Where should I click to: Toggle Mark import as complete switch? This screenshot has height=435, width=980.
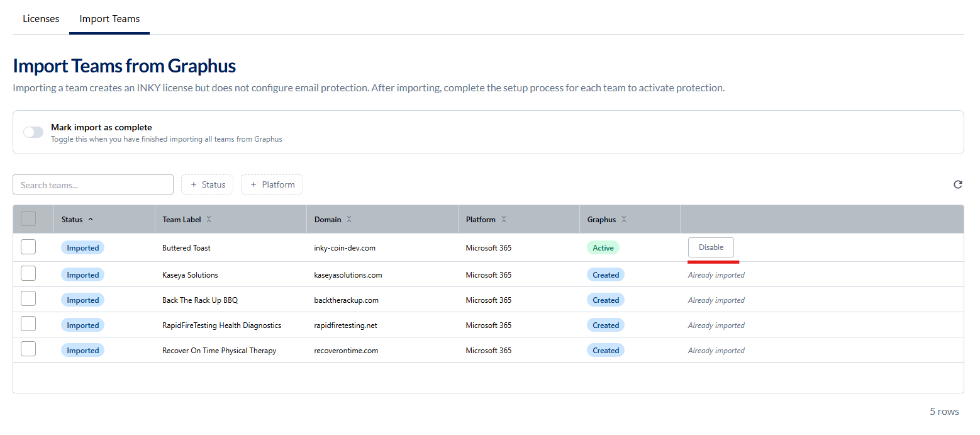33,132
